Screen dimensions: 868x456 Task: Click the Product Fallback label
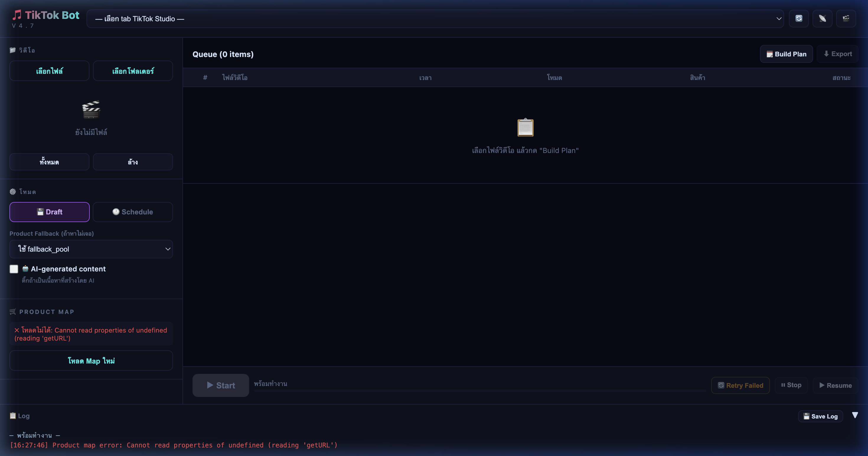click(52, 233)
